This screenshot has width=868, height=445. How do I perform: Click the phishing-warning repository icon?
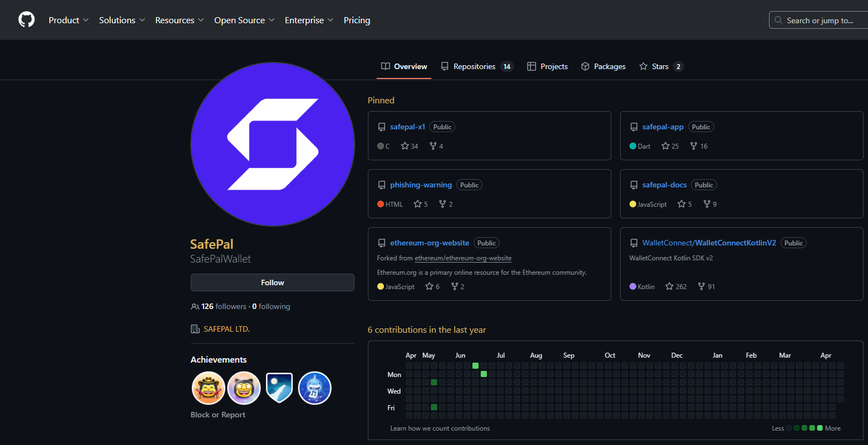click(x=382, y=185)
